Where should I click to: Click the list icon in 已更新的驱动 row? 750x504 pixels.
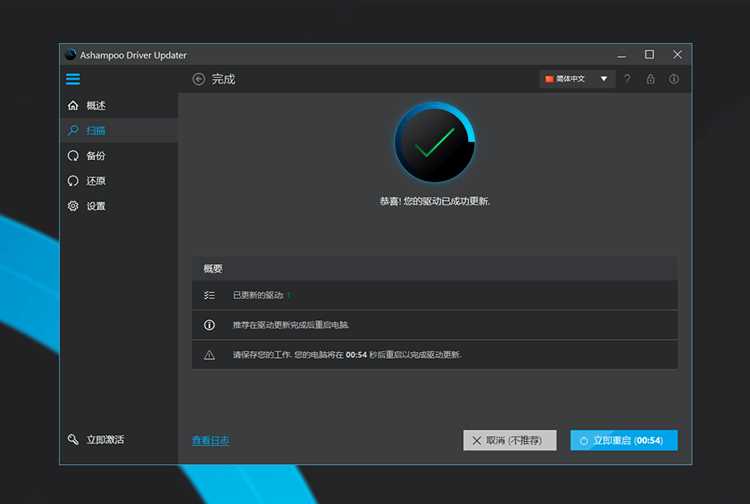[209, 296]
